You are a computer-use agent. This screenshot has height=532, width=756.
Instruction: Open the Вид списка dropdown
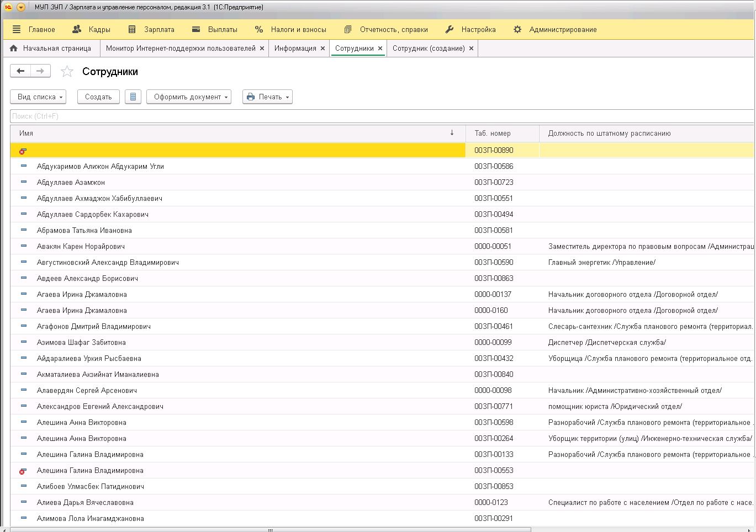38,97
